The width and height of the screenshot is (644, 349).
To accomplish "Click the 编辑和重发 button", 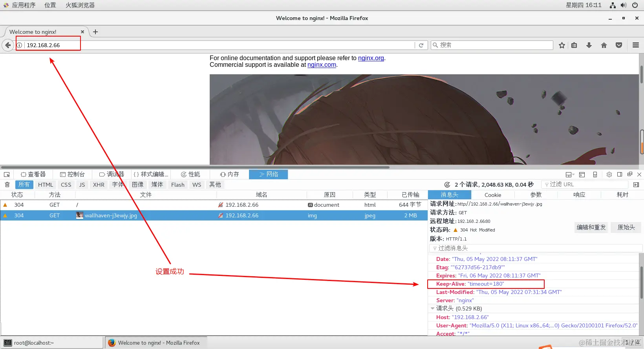I will click(x=591, y=228).
